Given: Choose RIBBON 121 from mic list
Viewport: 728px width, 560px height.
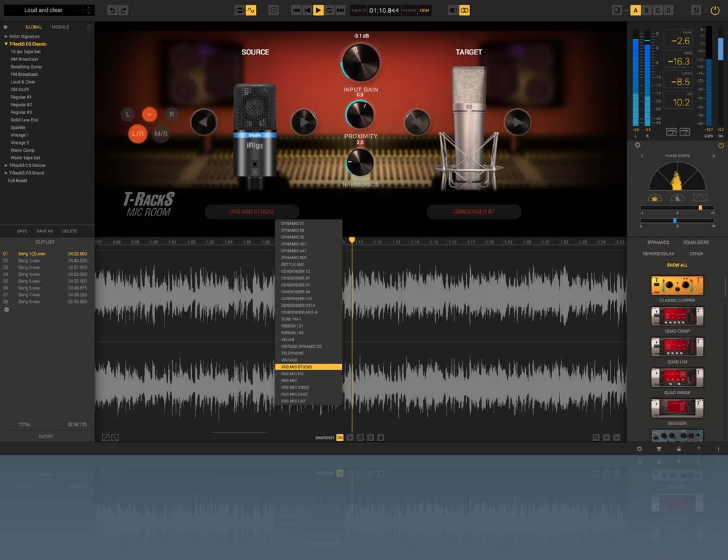Looking at the screenshot, I should (308, 326).
